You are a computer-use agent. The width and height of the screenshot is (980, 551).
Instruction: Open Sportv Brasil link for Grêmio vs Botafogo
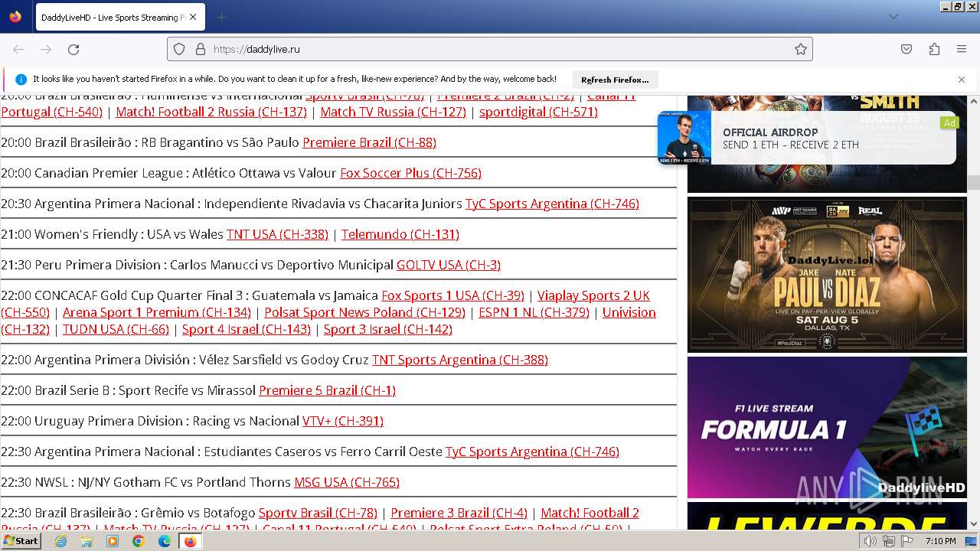coord(318,513)
